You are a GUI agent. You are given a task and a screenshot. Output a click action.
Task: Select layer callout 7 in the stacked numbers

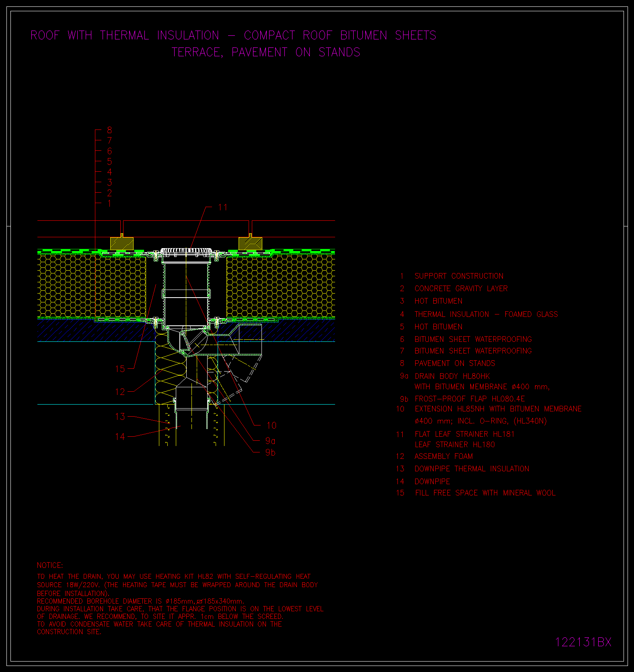(109, 141)
